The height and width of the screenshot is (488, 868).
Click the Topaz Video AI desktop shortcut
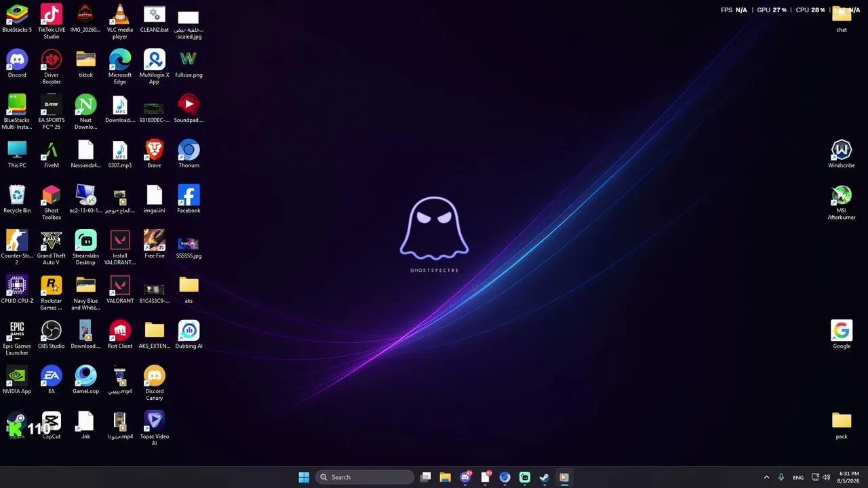click(155, 429)
